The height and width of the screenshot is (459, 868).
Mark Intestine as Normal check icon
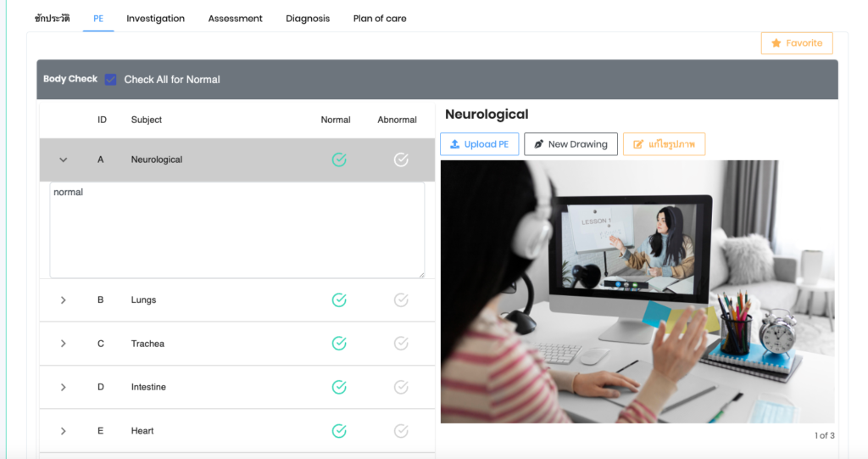(339, 387)
